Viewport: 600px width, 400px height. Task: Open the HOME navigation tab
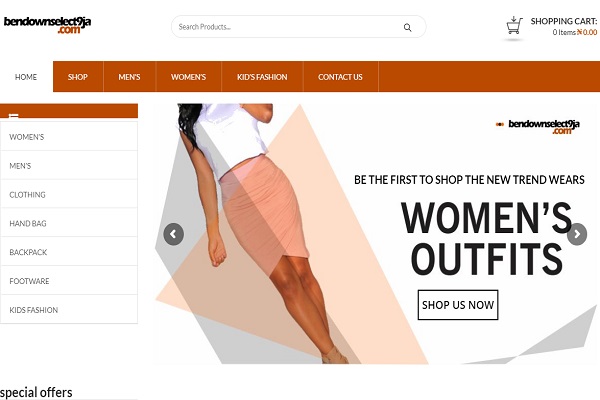[x=26, y=77]
